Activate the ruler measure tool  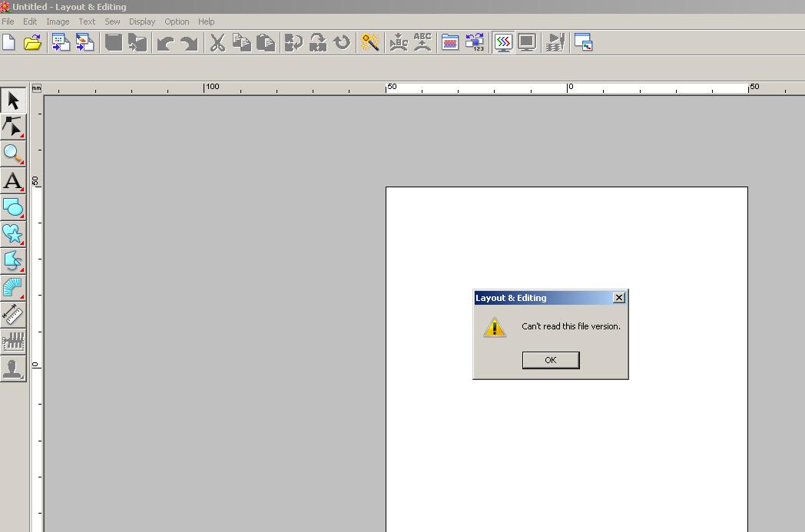click(13, 315)
